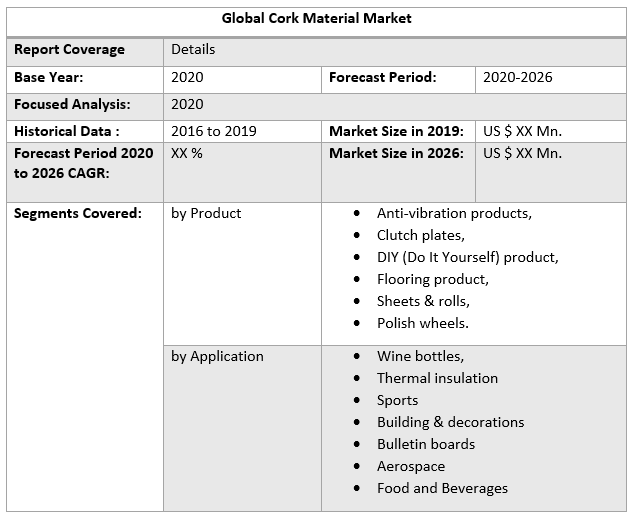
Task: Click the 'Forecast Period:' label cell
Action: pyautogui.click(x=382, y=77)
